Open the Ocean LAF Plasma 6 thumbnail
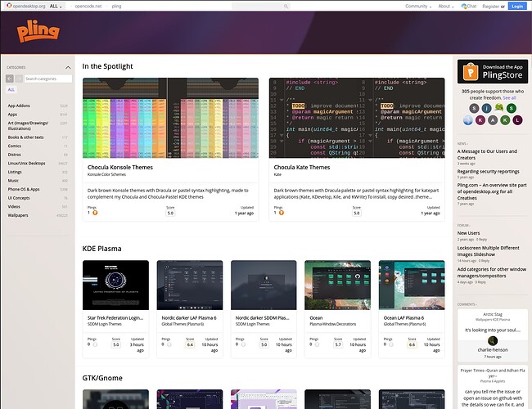The width and height of the screenshot is (532, 409). pos(412,285)
